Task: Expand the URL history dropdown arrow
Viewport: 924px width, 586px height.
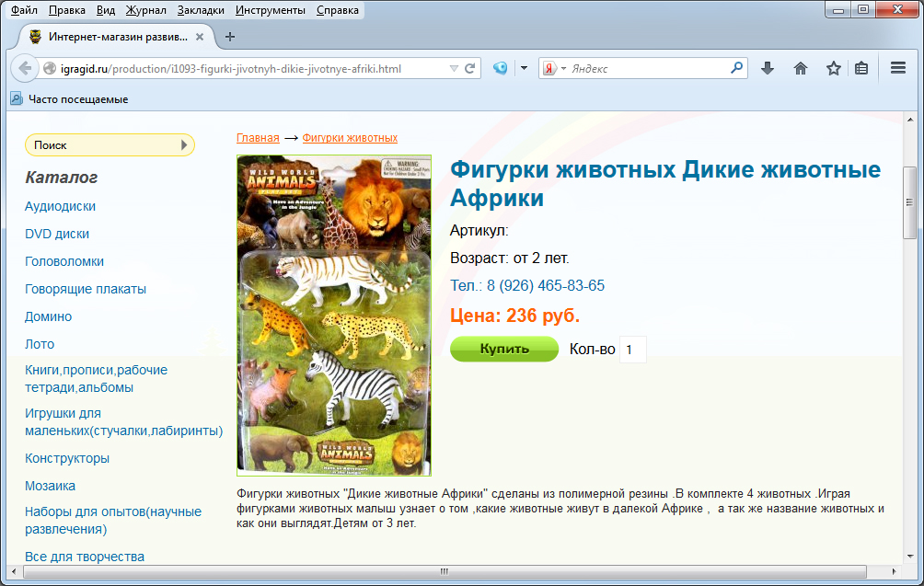Action: click(x=453, y=68)
